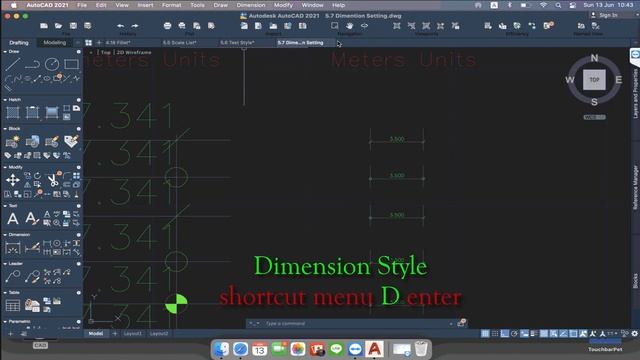Switch to the 5.6 Text Style file tab

coord(238,42)
